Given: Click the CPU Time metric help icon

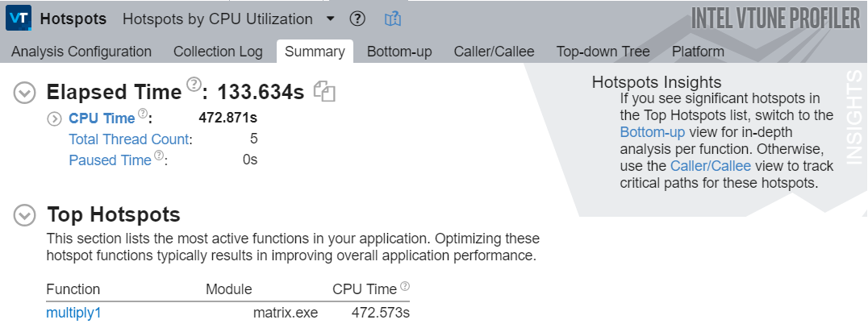Looking at the screenshot, I should click(x=142, y=114).
